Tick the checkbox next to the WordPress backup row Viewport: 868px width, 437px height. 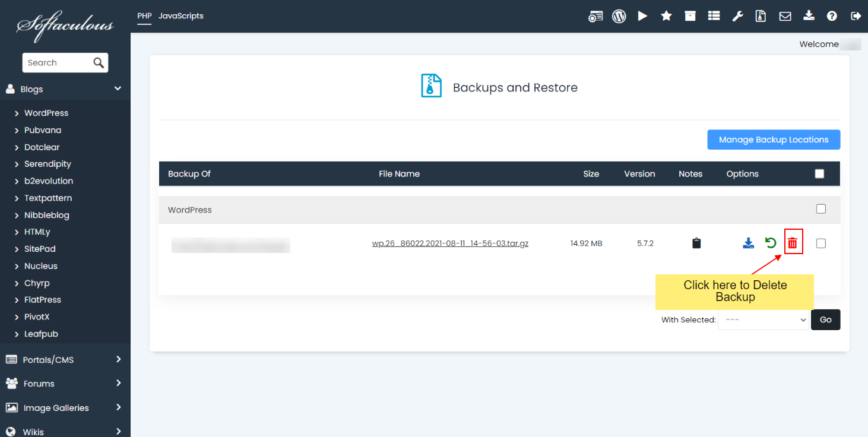click(821, 242)
